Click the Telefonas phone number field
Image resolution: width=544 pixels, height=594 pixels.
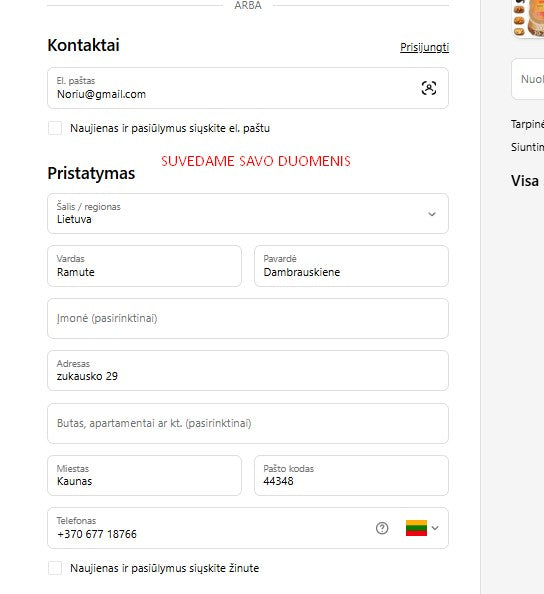(248, 528)
